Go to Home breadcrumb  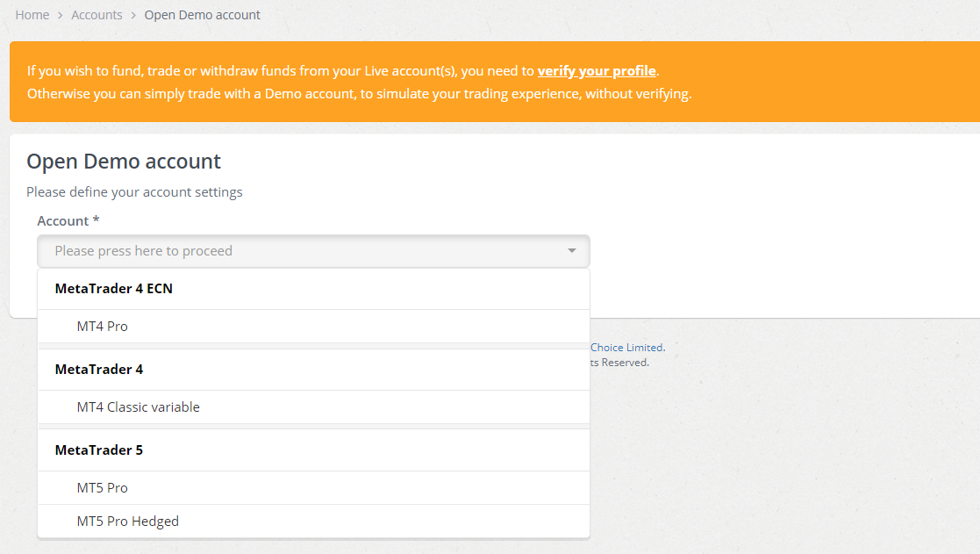click(32, 15)
